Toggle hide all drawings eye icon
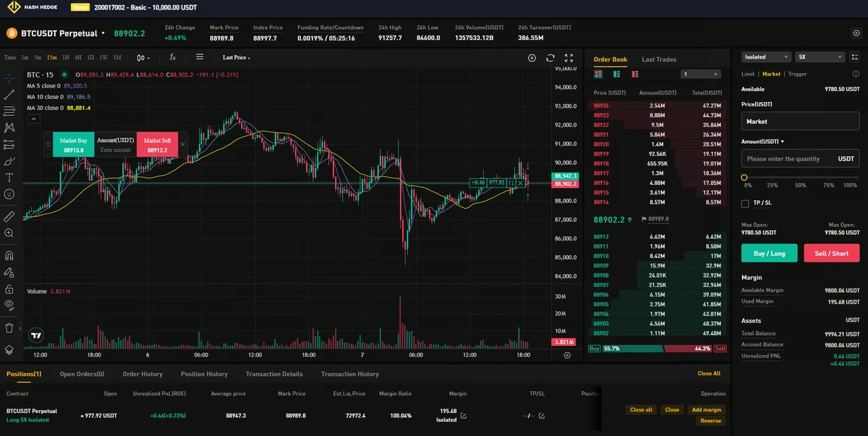868x436 pixels. point(9,305)
